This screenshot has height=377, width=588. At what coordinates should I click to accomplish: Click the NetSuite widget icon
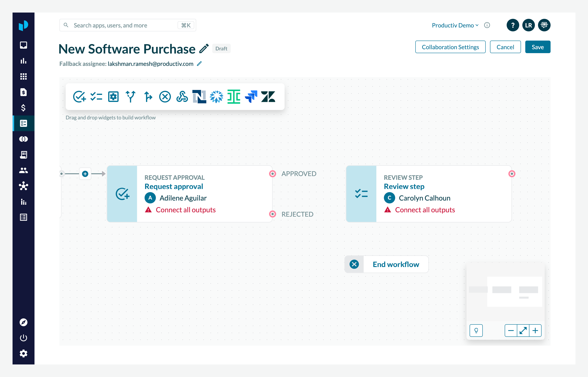coord(199,96)
